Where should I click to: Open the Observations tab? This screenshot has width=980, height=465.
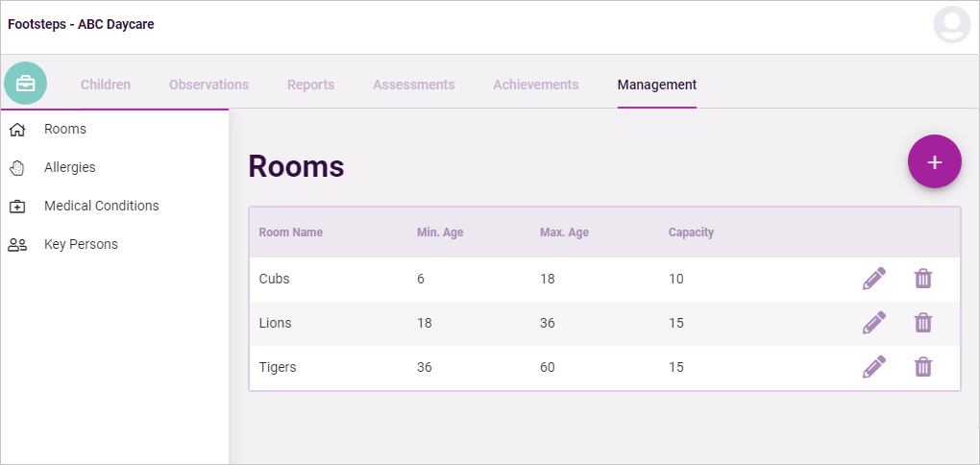click(208, 85)
